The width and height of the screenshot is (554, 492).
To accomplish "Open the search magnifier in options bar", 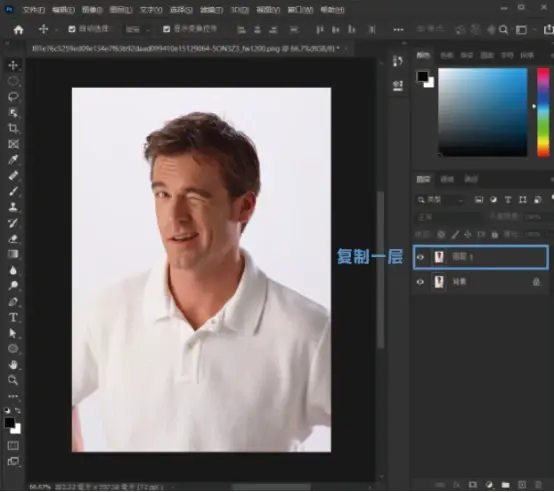I will click(503, 30).
